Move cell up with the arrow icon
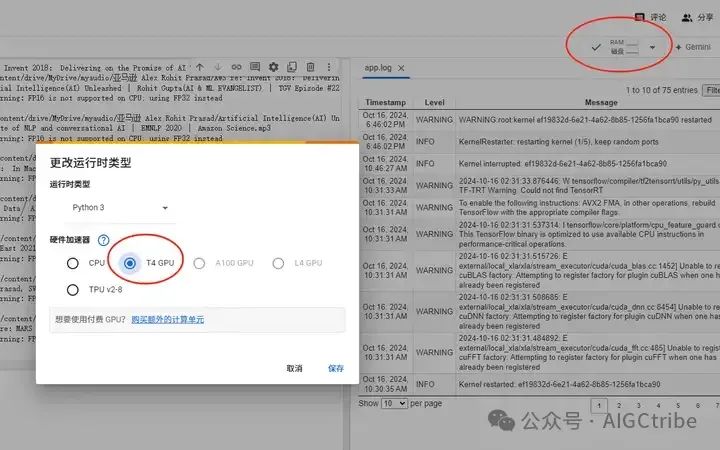This screenshot has width=720, height=450. (200, 67)
